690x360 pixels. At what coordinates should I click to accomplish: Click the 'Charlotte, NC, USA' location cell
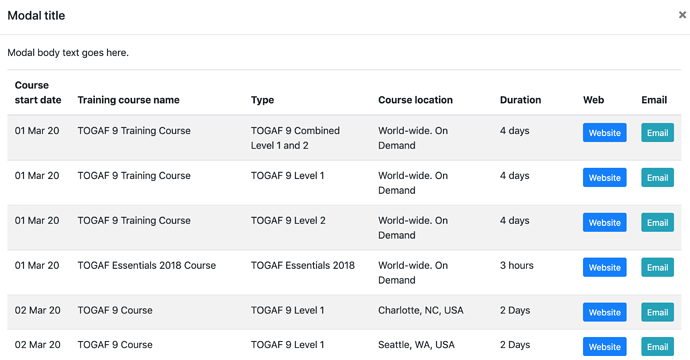[421, 310]
